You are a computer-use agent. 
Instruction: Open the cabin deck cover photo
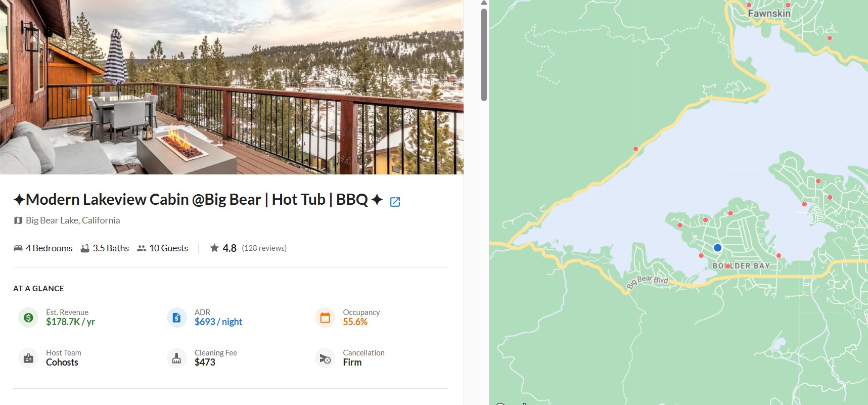click(232, 87)
